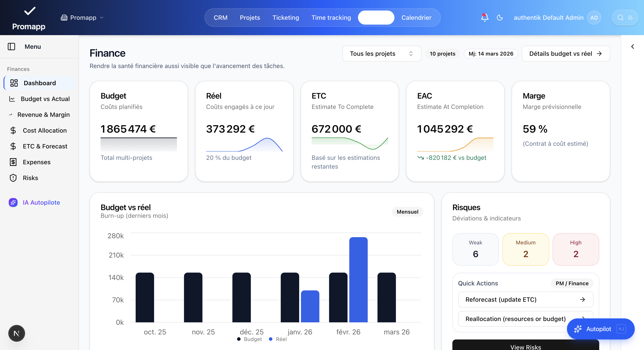Toggle the Réel legend dot
644x350 pixels.
(x=270, y=339)
